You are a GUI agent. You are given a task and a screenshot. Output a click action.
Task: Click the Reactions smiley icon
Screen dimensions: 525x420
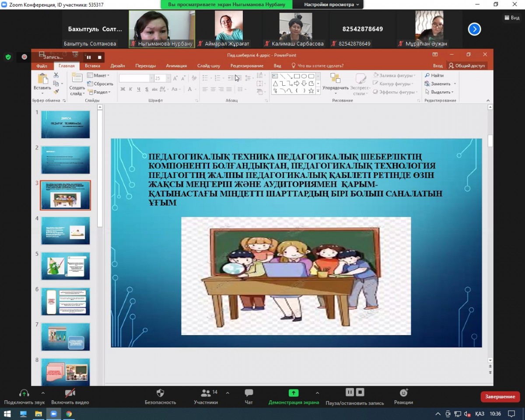[x=403, y=393]
